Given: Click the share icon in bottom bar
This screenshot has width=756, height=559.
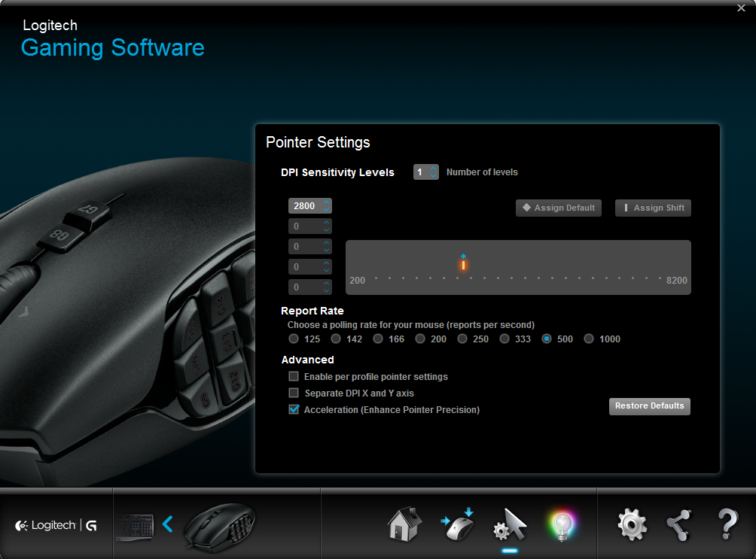Looking at the screenshot, I should [x=679, y=525].
